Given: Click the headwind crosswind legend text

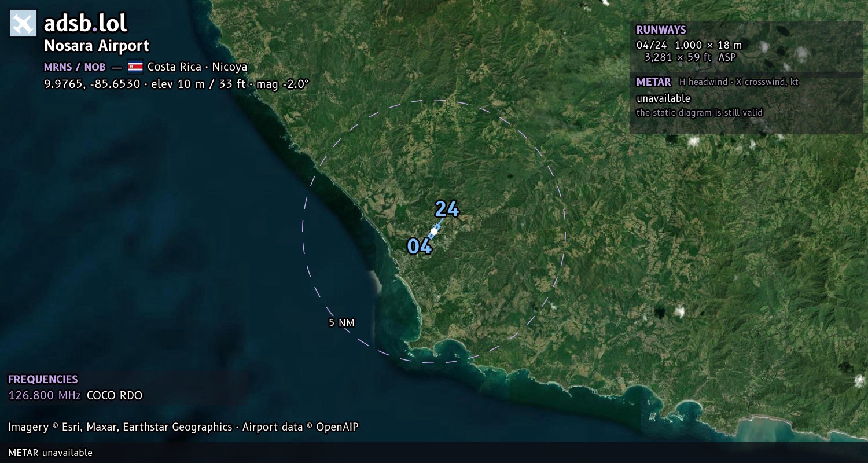Looking at the screenshot, I should pyautogui.click(x=739, y=82).
